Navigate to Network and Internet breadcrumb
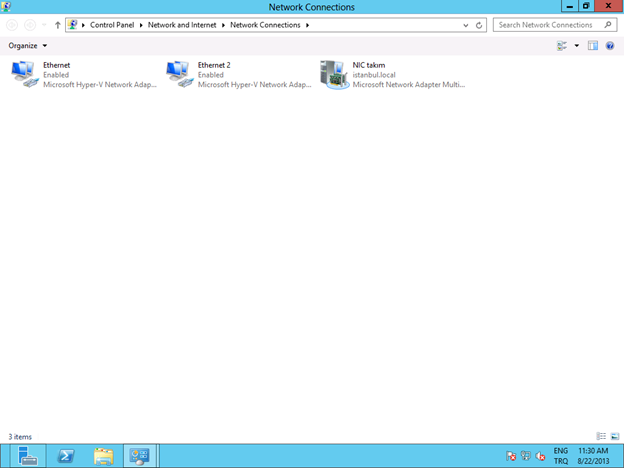624x468 pixels. click(x=182, y=25)
